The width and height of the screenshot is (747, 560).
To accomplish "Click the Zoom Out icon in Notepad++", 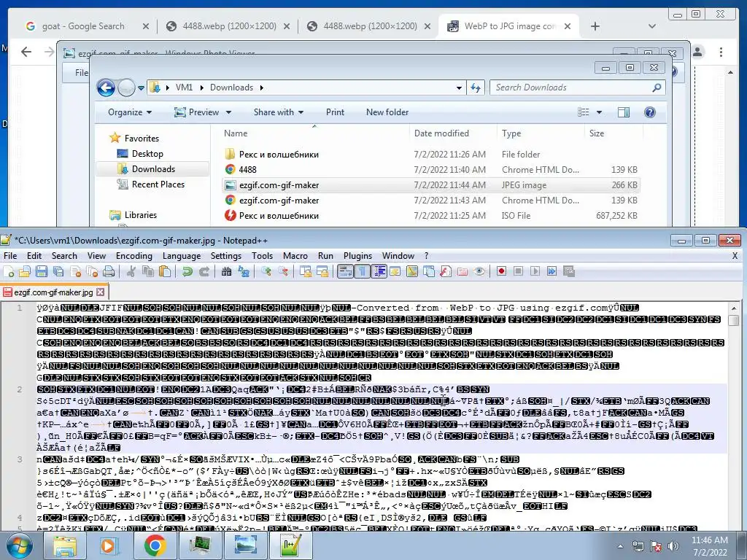I will (x=283, y=271).
